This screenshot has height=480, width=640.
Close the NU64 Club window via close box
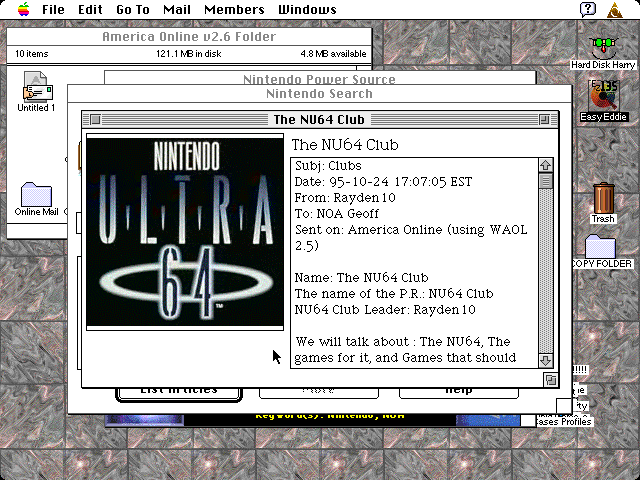(96, 120)
